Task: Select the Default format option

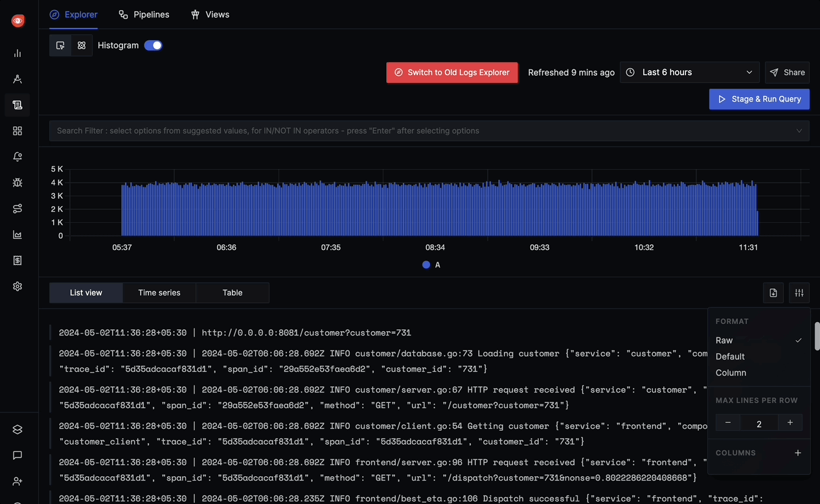Action: [x=758, y=356]
